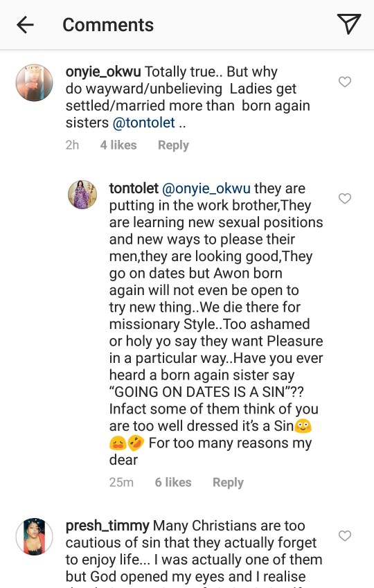Open onyie_okwu's profile picture
This screenshot has width=374, height=588.
(34, 82)
